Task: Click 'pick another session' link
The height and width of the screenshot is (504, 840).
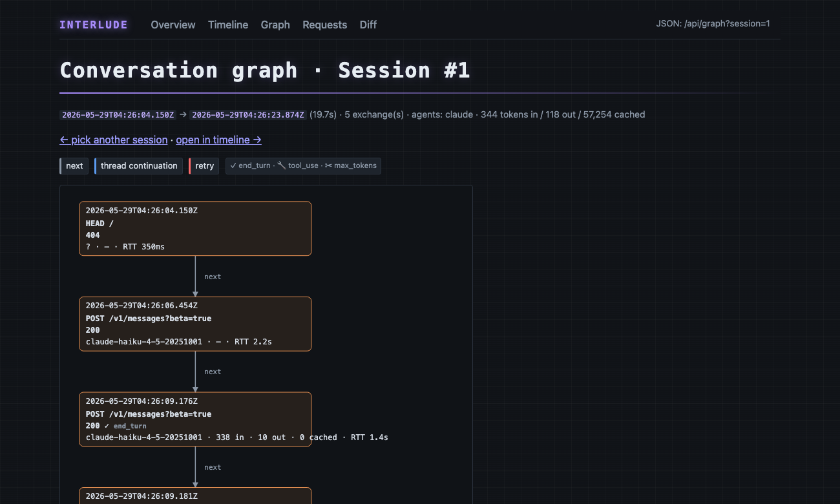Action: click(x=114, y=140)
